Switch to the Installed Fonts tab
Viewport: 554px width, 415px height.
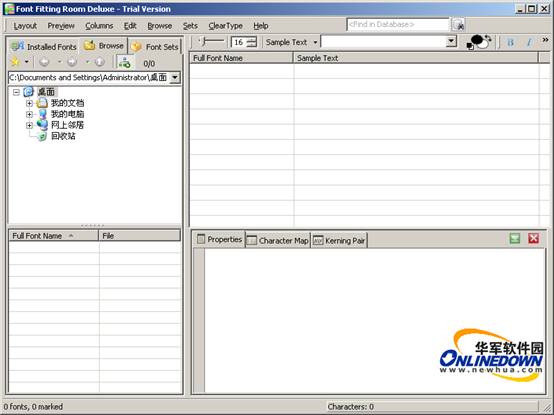[44, 46]
